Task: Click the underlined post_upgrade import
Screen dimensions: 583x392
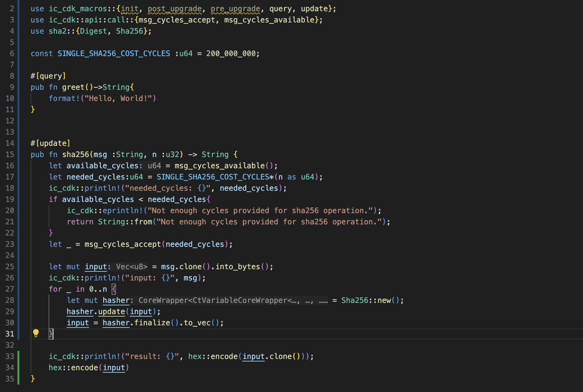Action: click(175, 9)
